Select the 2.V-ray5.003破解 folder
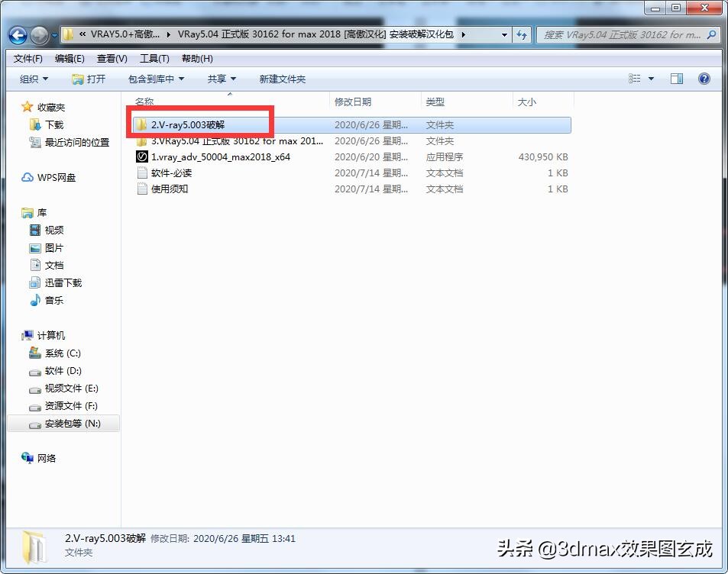Viewport: 728px width, 574px height. tap(352, 125)
